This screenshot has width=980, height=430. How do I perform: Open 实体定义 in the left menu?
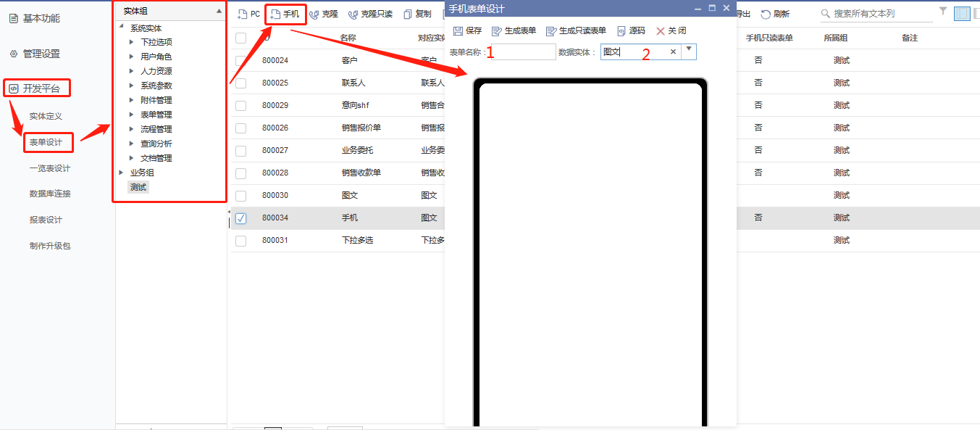click(46, 116)
